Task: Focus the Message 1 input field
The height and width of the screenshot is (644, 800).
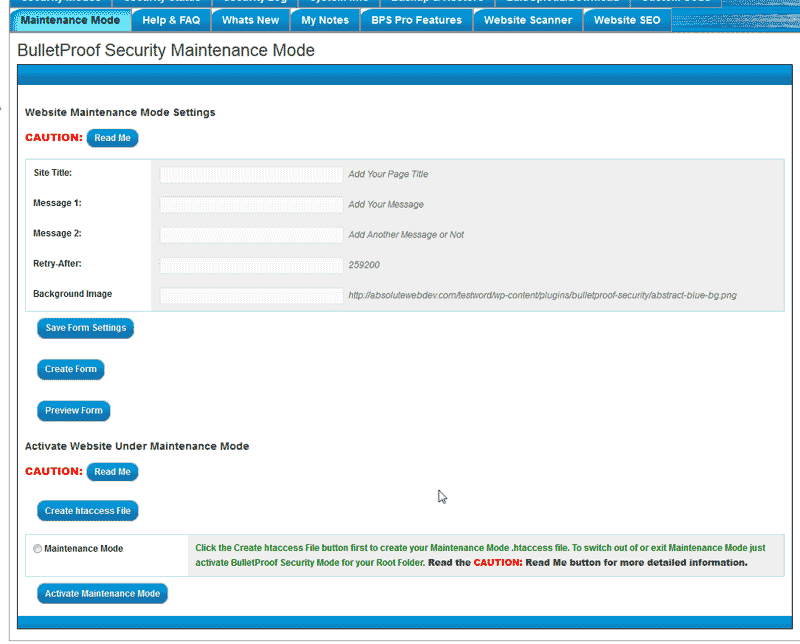Action: (x=252, y=205)
